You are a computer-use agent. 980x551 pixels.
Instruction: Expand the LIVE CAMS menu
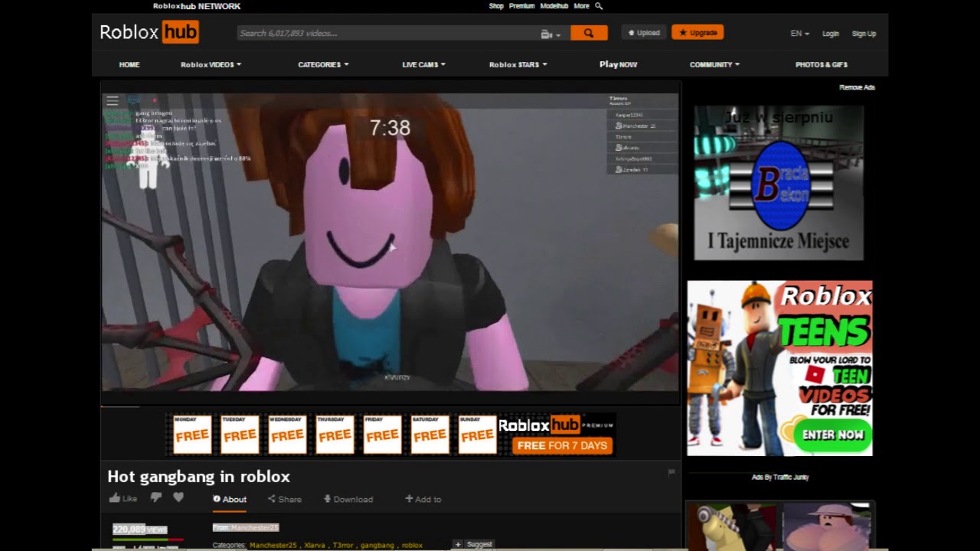423,65
